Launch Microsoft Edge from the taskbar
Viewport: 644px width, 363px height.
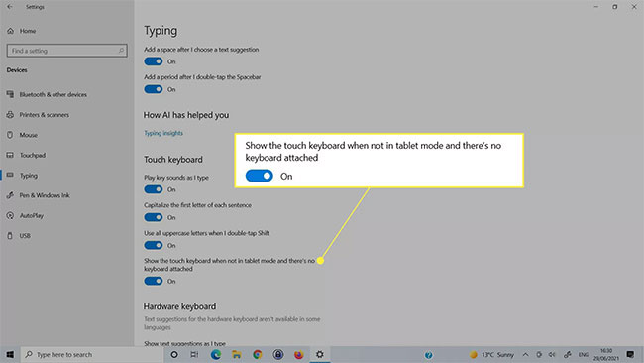click(x=216, y=354)
